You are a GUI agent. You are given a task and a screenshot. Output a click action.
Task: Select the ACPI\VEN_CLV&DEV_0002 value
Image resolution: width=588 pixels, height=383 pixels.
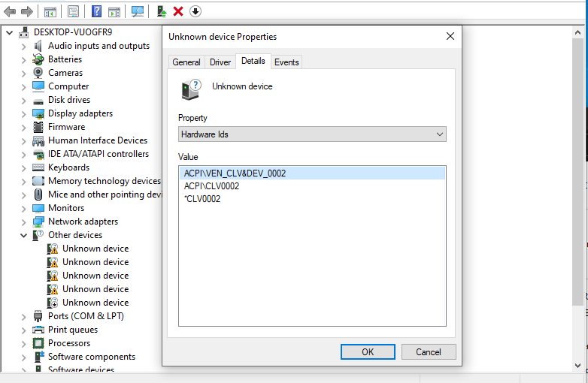pyautogui.click(x=312, y=173)
